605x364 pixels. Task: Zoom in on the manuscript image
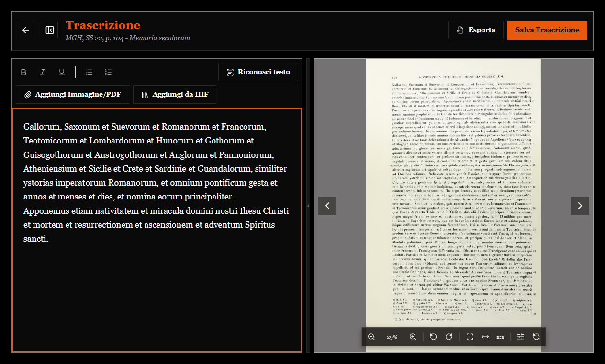coord(413,337)
